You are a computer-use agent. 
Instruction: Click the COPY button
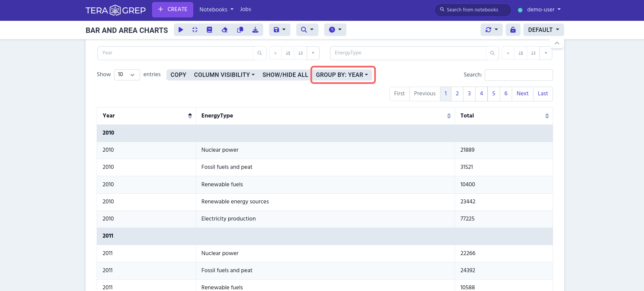coord(178,75)
